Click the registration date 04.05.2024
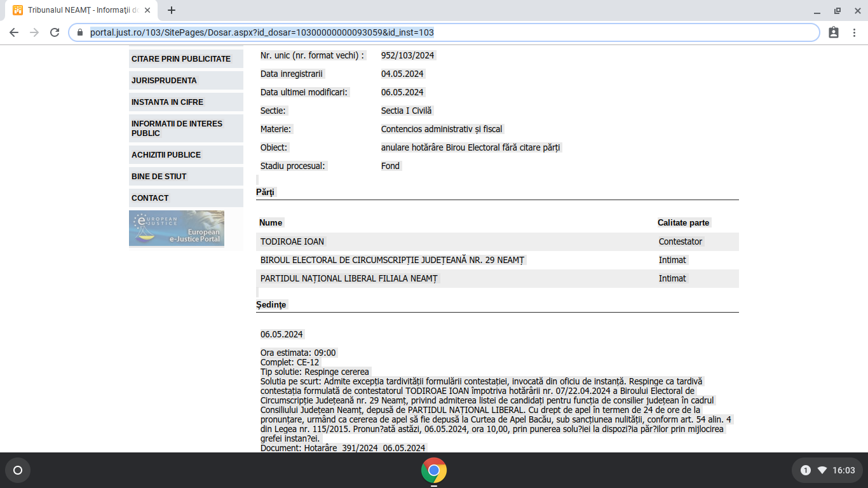 402,74
